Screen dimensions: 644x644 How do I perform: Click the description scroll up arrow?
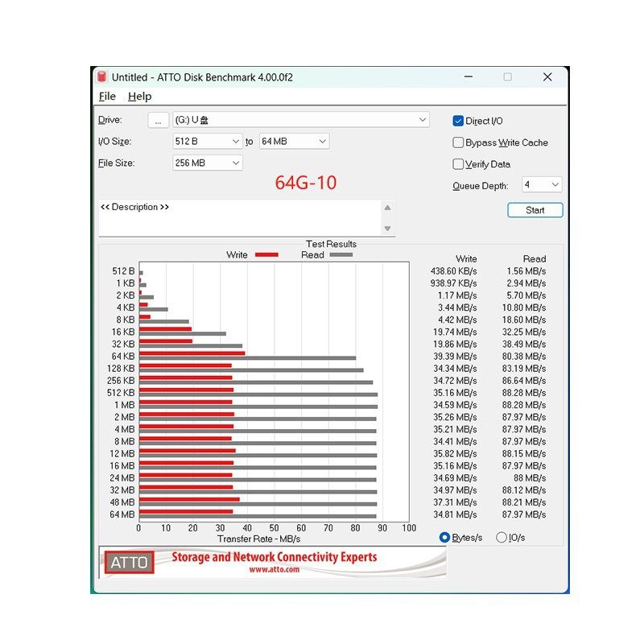coord(387,208)
